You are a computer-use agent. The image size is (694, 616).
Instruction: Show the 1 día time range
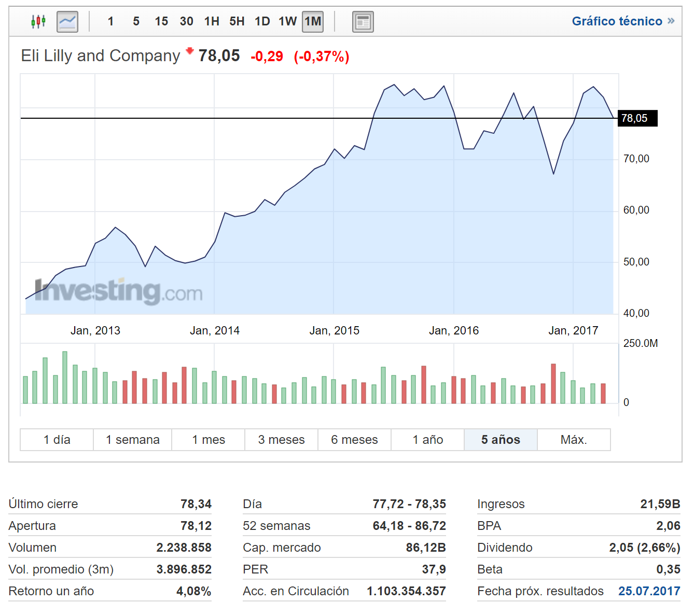pyautogui.click(x=57, y=440)
